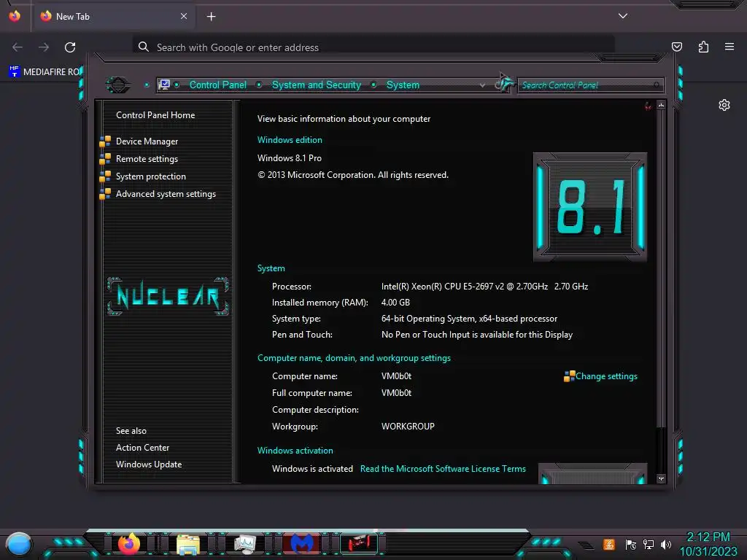The width and height of the screenshot is (747, 560).
Task: Open Remote settings
Action: click(147, 159)
